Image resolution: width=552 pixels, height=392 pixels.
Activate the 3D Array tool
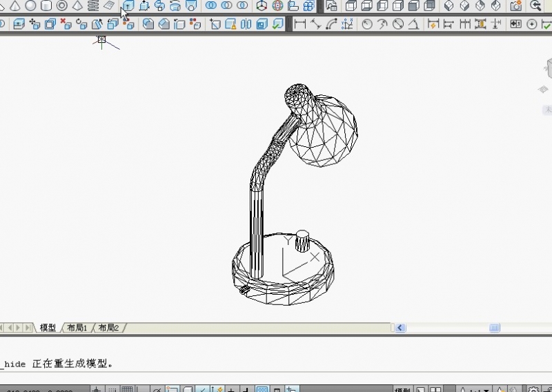coord(308,6)
